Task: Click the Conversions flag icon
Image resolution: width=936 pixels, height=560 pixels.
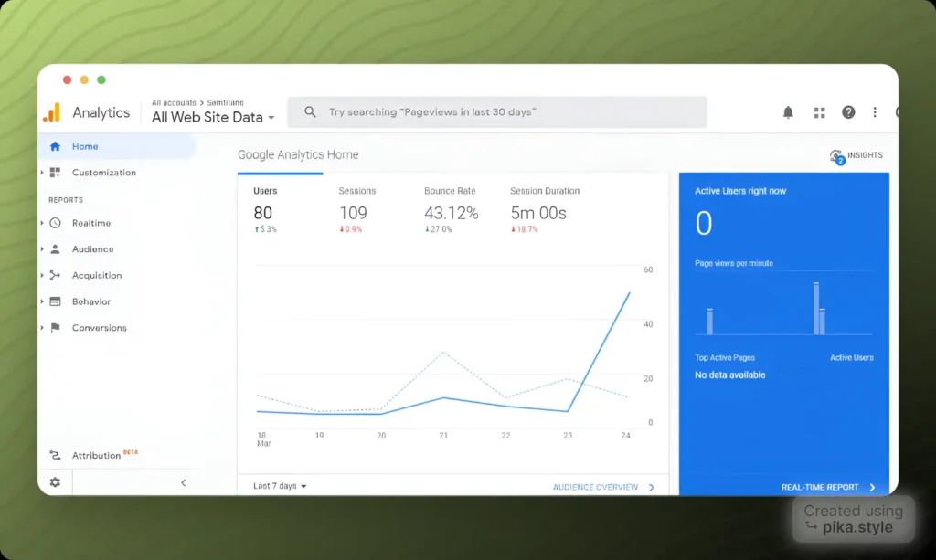Action: pyautogui.click(x=56, y=327)
